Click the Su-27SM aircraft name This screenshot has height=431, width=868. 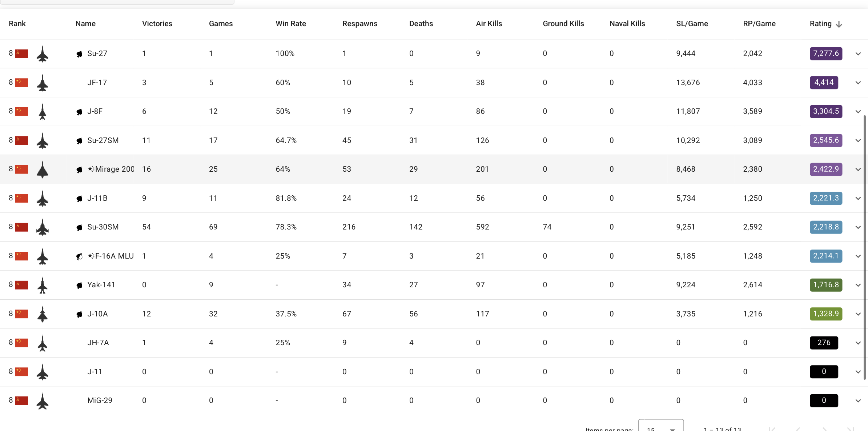point(103,140)
